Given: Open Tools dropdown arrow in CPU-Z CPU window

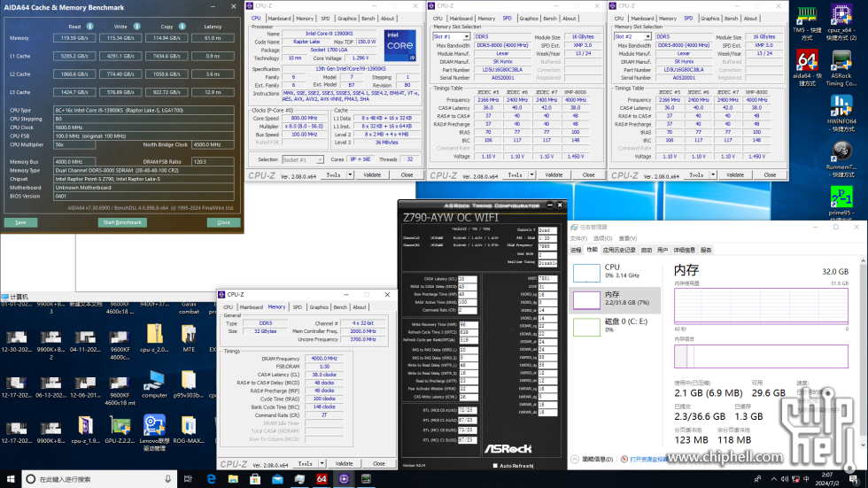Looking at the screenshot, I should pos(350,174).
